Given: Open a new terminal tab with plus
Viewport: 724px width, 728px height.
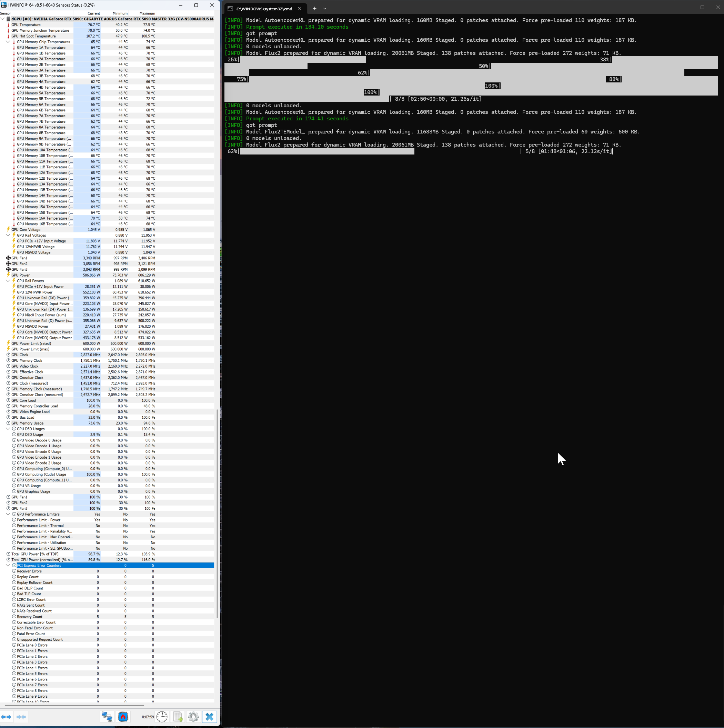Looking at the screenshot, I should click(x=314, y=8).
